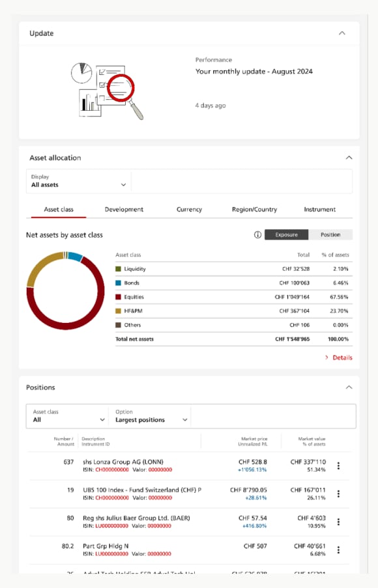The image size is (378, 588).
Task: Collapse the Update section
Action: tap(343, 33)
